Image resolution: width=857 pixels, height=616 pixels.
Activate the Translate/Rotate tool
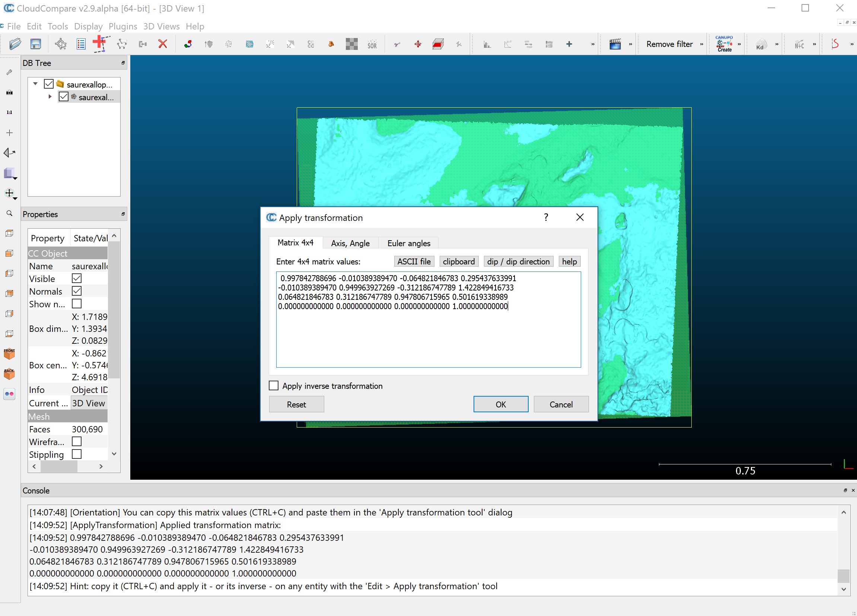(x=418, y=44)
